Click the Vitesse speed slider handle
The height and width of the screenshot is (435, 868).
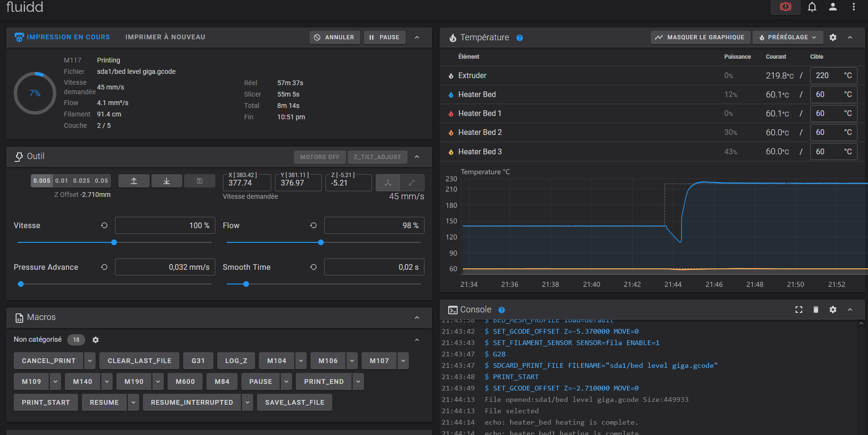coord(114,242)
